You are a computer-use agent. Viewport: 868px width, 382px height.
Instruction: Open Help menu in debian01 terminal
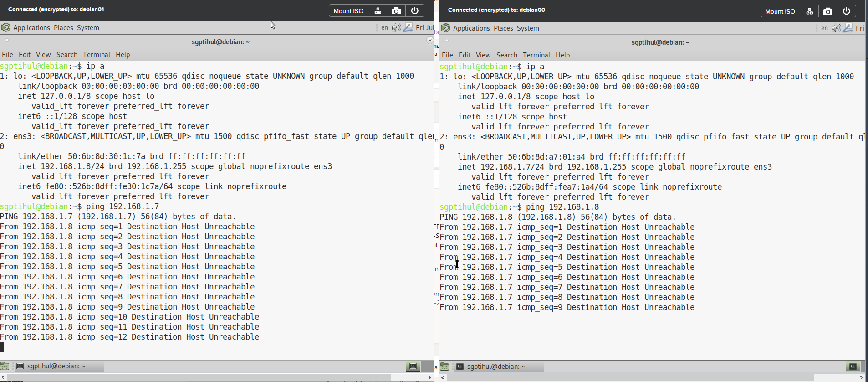[123, 55]
